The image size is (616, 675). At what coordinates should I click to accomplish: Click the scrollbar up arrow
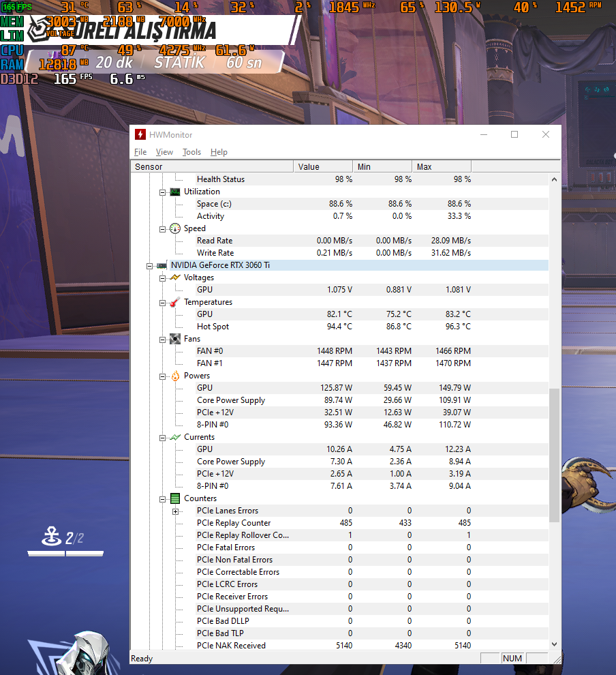(554, 179)
